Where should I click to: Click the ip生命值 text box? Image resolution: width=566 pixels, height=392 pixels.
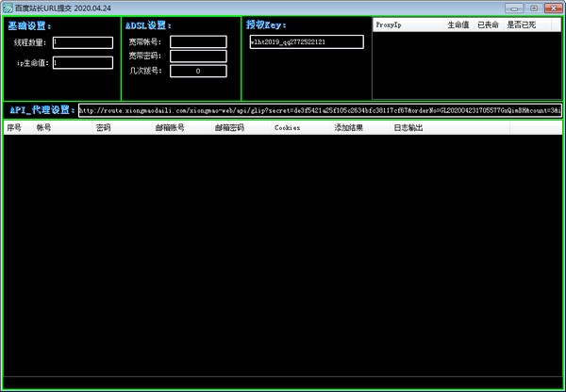coord(82,63)
